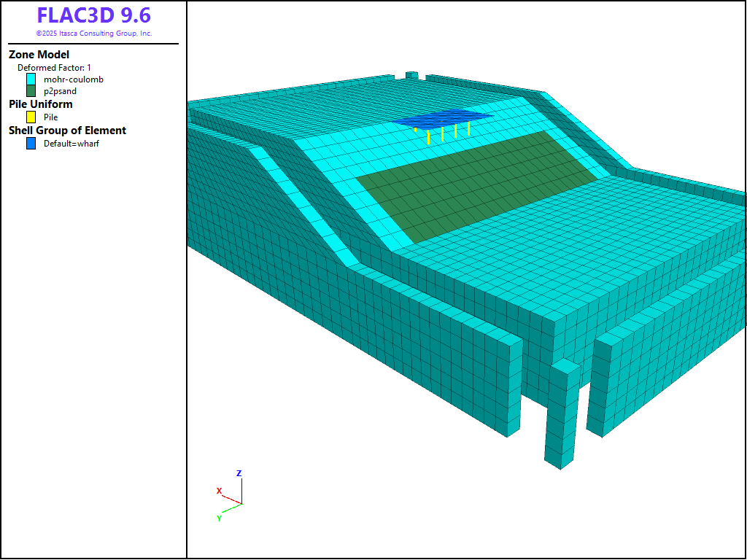Screen dimensions: 747x560
Task: Select the blue wharf shell in the model
Action: click(441, 118)
